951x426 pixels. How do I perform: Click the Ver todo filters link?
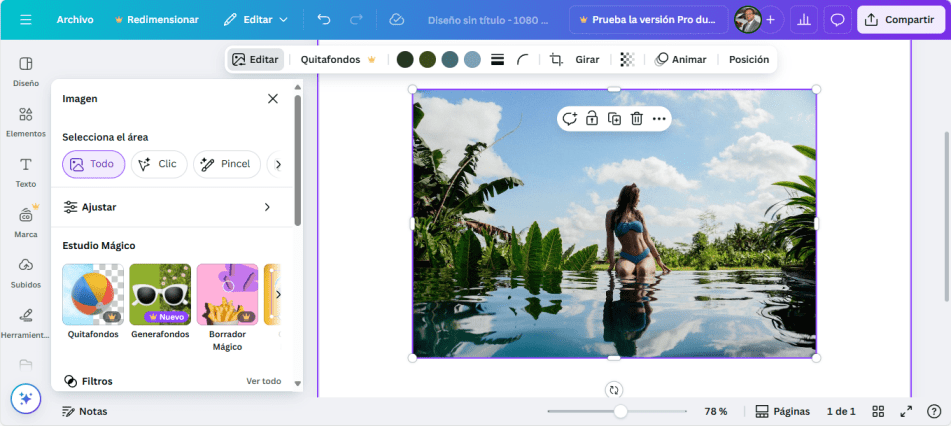coord(264,381)
